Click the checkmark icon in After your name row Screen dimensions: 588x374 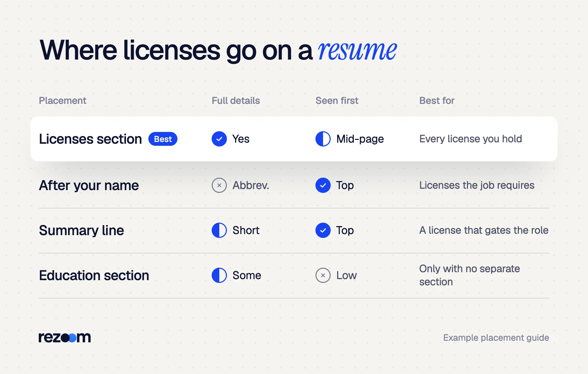[323, 185]
